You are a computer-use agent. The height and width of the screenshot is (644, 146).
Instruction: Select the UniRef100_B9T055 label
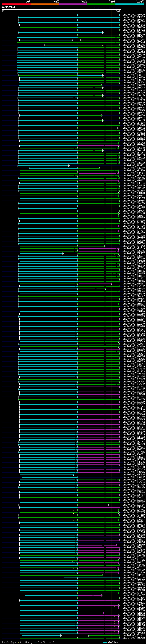[x=134, y=306]
